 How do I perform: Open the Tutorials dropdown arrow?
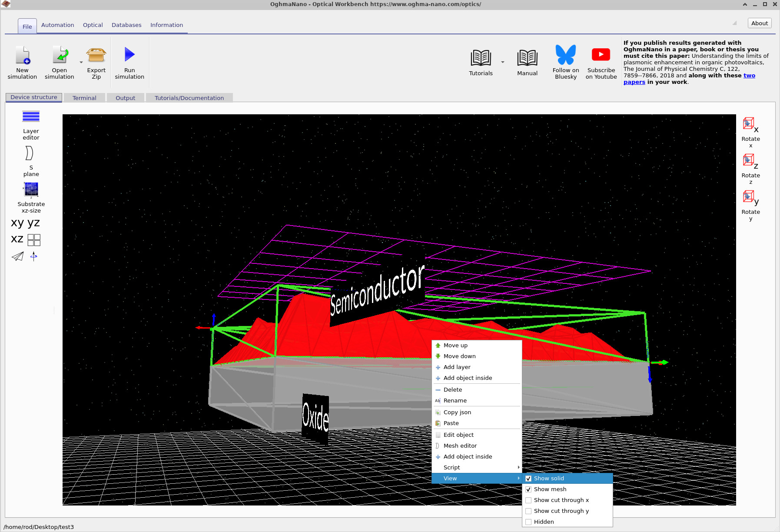503,62
